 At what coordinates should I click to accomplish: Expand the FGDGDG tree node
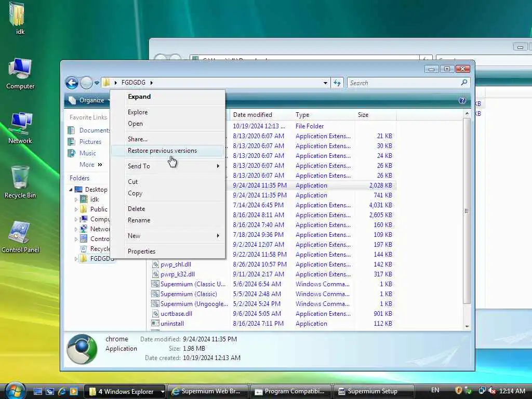pos(76,259)
